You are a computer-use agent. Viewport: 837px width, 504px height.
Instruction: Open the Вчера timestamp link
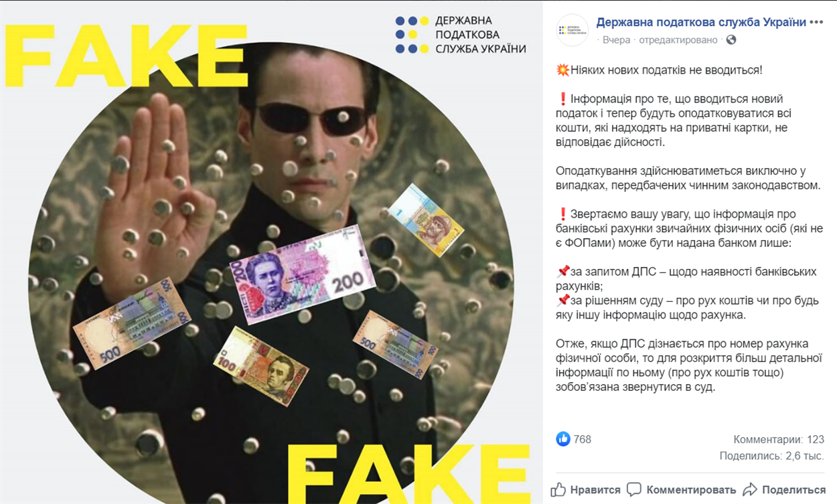(616, 39)
